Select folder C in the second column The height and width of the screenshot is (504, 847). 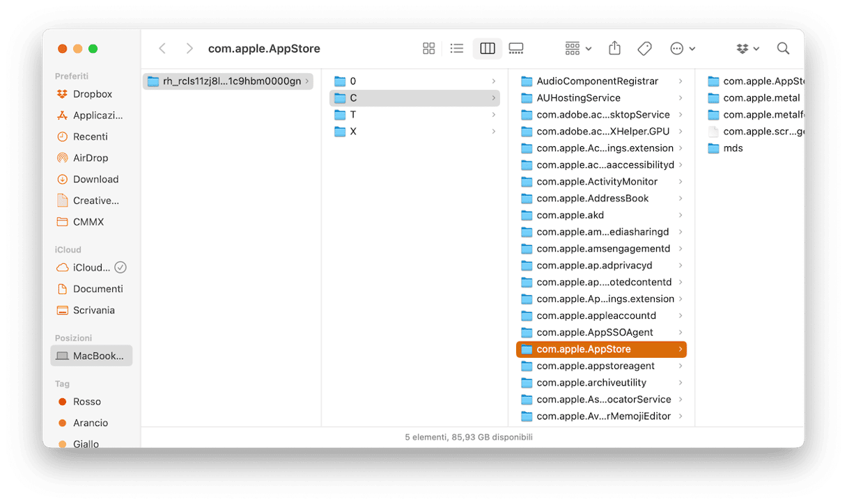pyautogui.click(x=414, y=97)
